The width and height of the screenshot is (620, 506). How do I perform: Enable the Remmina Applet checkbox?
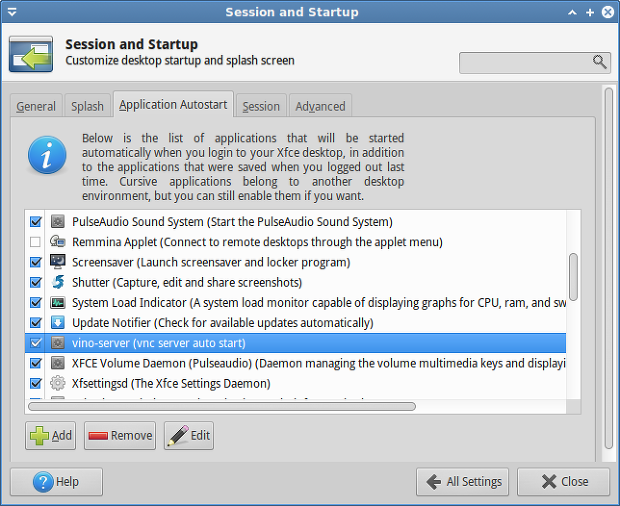click(35, 242)
